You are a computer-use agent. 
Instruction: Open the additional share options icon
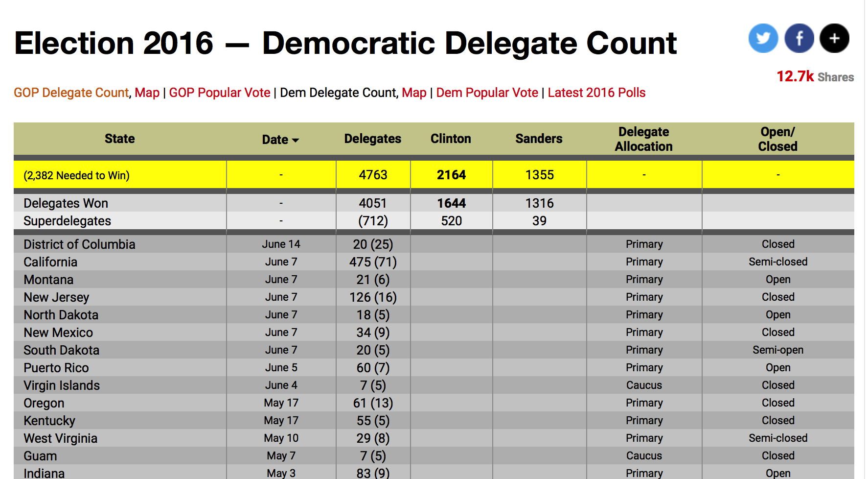(x=834, y=38)
